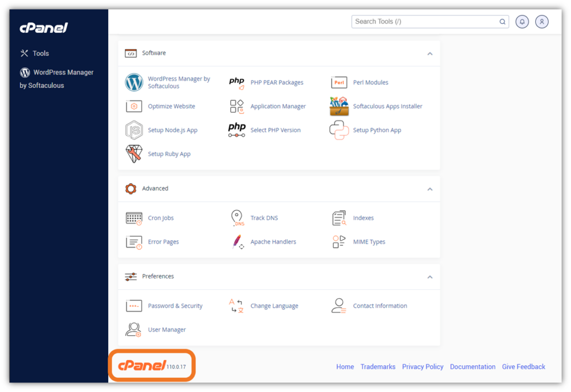This screenshot has width=571, height=392.
Task: Collapse the Advanced section chevron
Action: (x=430, y=189)
